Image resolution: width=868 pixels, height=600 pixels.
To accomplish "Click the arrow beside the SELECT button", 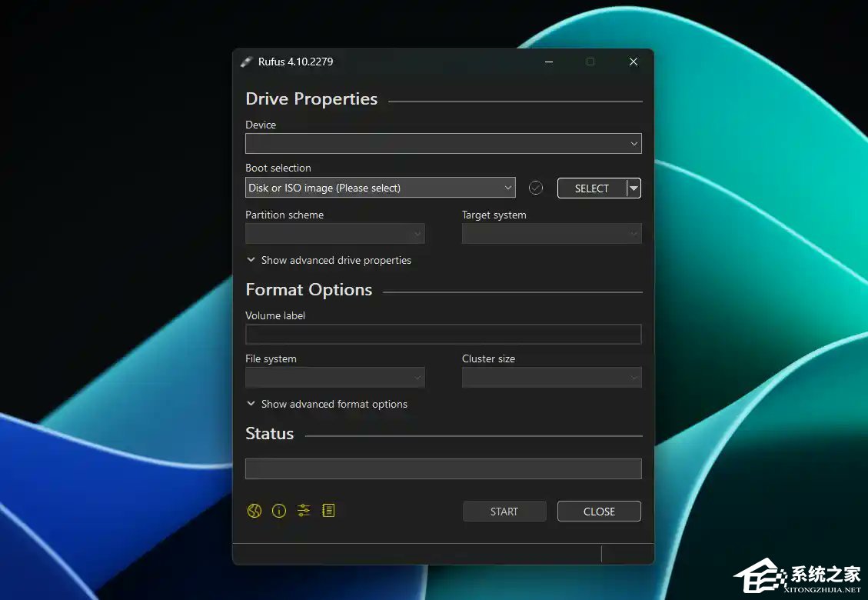I will [633, 187].
